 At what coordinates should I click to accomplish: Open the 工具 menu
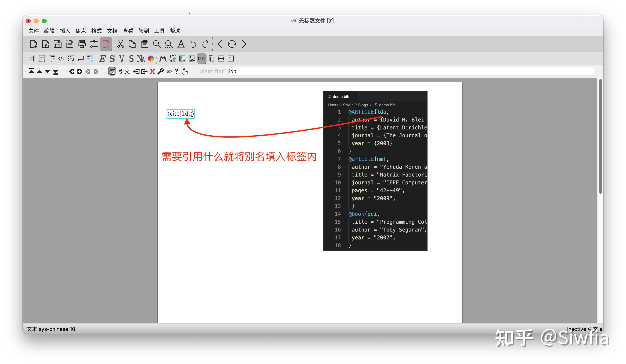tap(159, 31)
